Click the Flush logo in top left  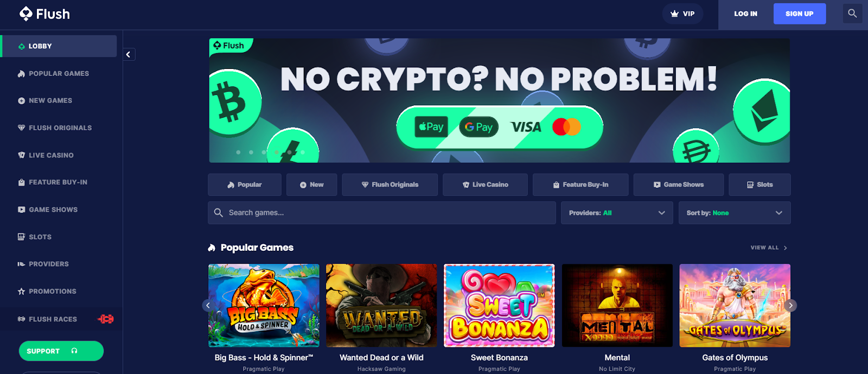tap(44, 14)
